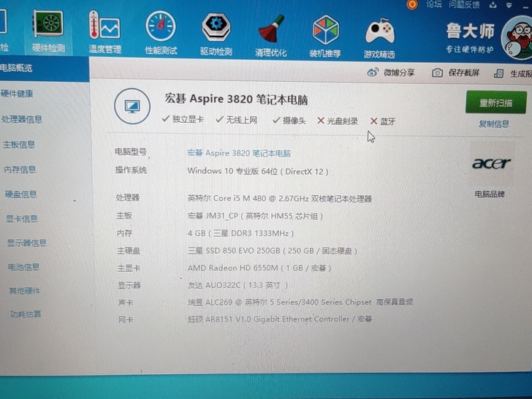Select 功耗估算 in the sidebar
Image resolution: width=532 pixels, height=399 pixels.
26,313
